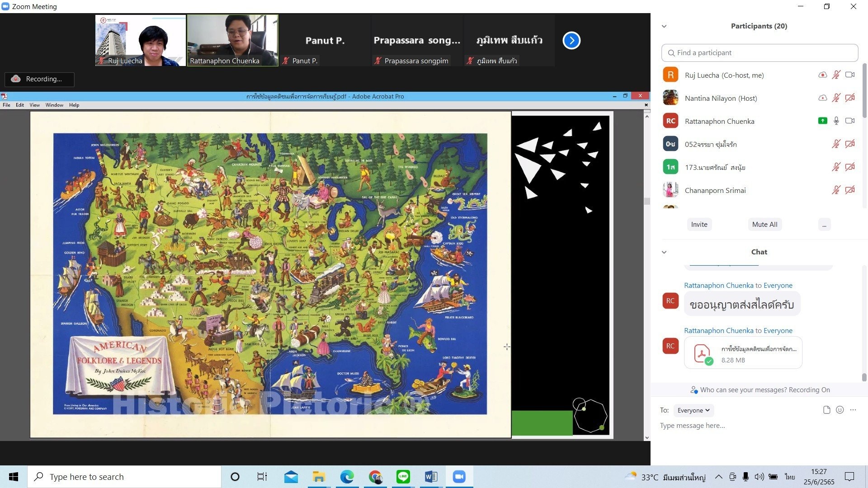Screen dimensions: 868x488
Task: Click the chat file attachment icon
Action: tap(826, 410)
